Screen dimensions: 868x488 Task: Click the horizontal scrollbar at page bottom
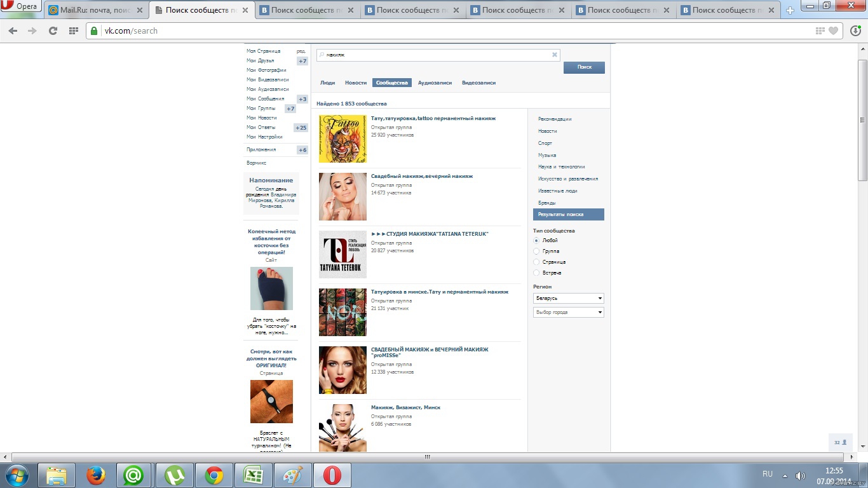428,456
